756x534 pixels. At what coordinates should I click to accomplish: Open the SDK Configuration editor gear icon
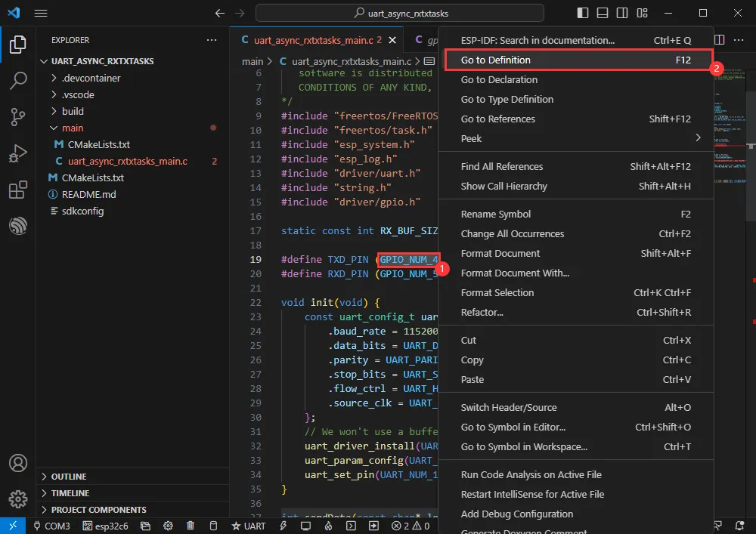168,526
